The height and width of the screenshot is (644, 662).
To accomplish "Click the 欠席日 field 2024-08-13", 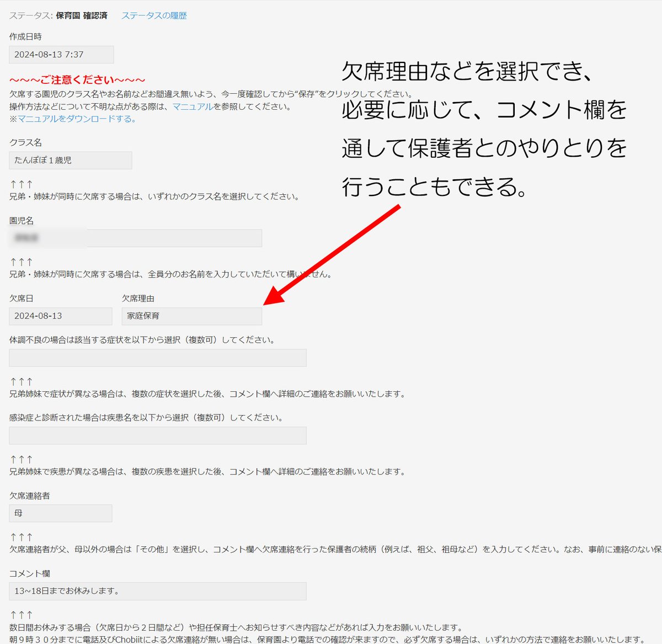I will (61, 316).
